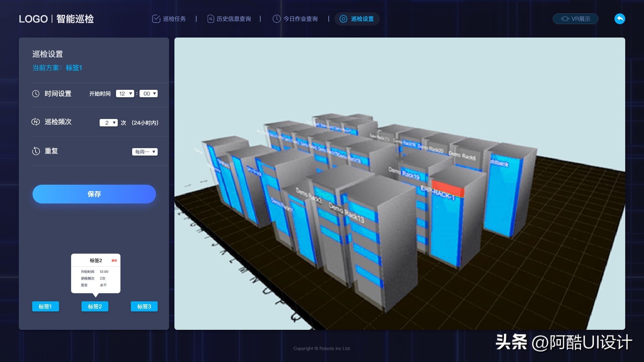
Task: Click the clock icon beside 今日作业查询
Action: coord(276,19)
